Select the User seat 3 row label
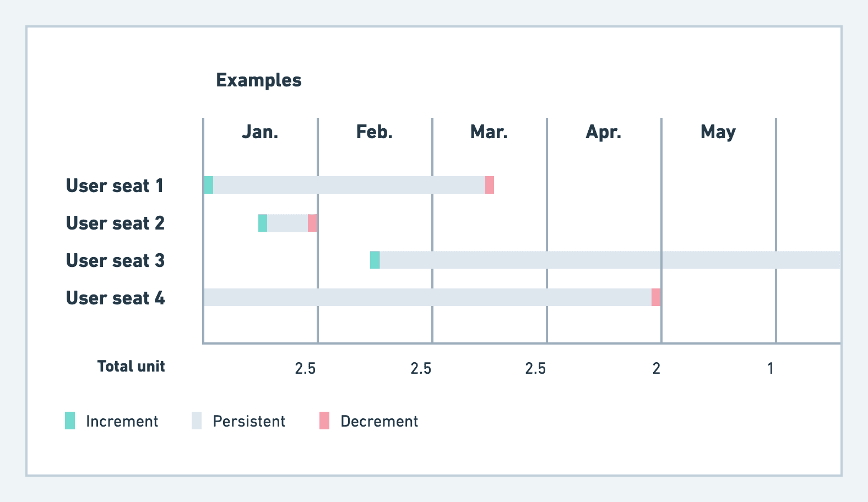The width and height of the screenshot is (868, 502). pos(115,260)
